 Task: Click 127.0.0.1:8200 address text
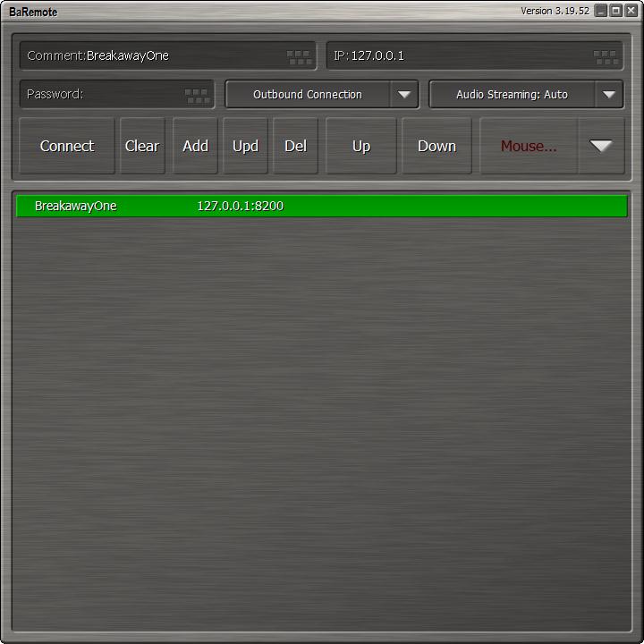(x=241, y=206)
